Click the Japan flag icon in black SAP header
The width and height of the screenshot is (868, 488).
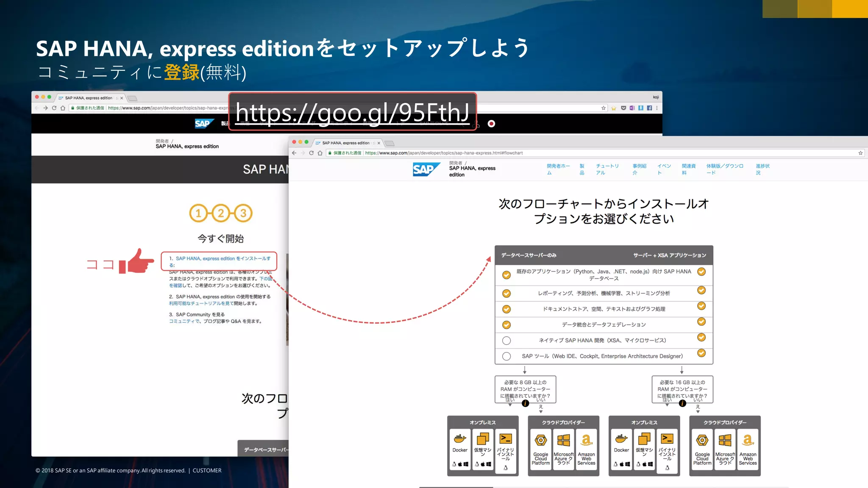click(491, 124)
